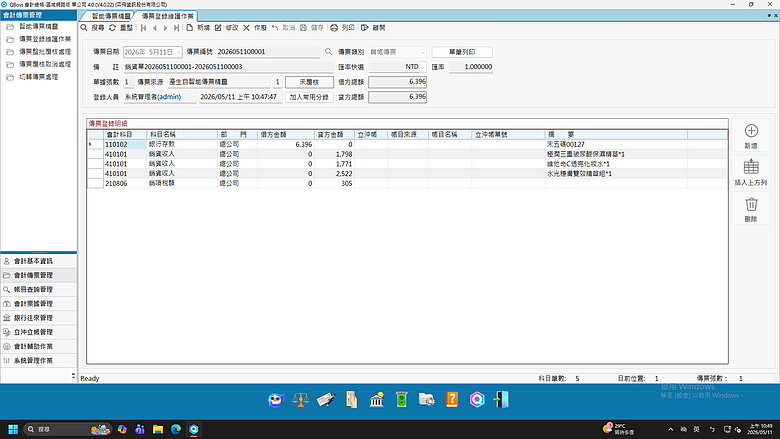
Task: Go to the next voucher record
Action: (x=166, y=28)
